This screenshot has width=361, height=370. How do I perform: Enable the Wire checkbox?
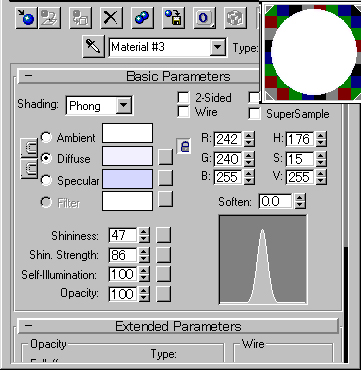tap(183, 112)
